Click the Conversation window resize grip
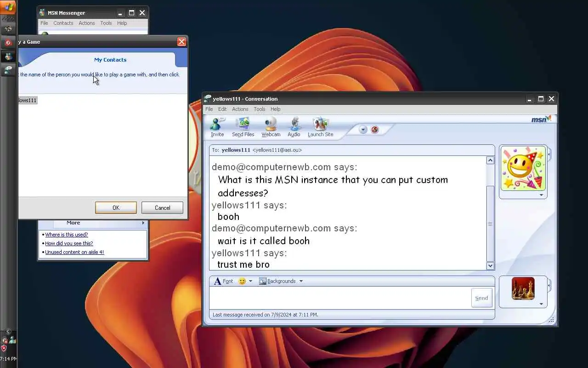The height and width of the screenshot is (368, 588). tap(552, 320)
